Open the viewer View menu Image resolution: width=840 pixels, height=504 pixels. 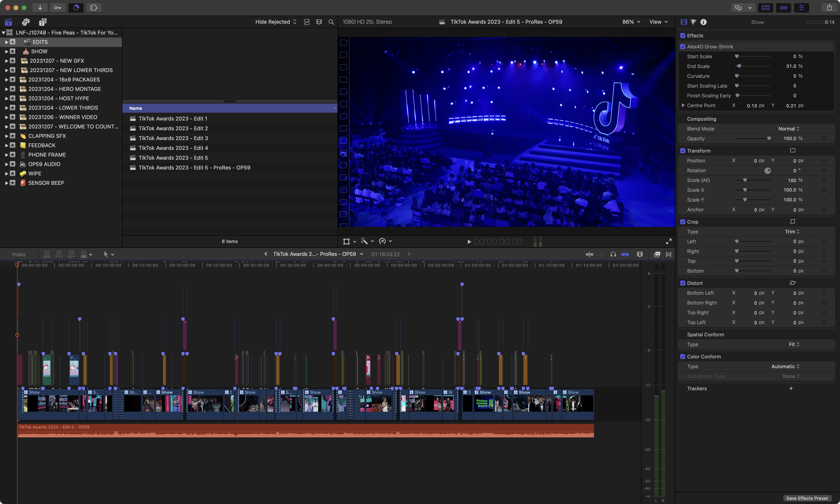(x=658, y=22)
